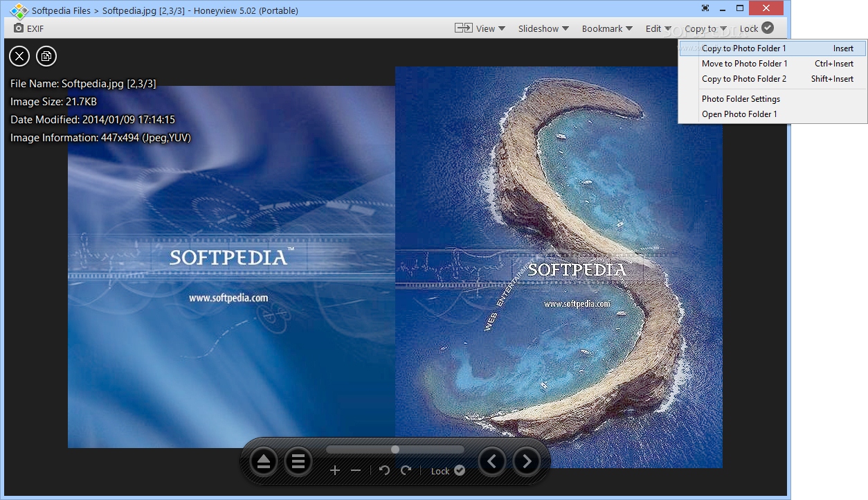Click the Honeyview app icon in title bar
This screenshot has height=500, width=868.
click(x=19, y=10)
